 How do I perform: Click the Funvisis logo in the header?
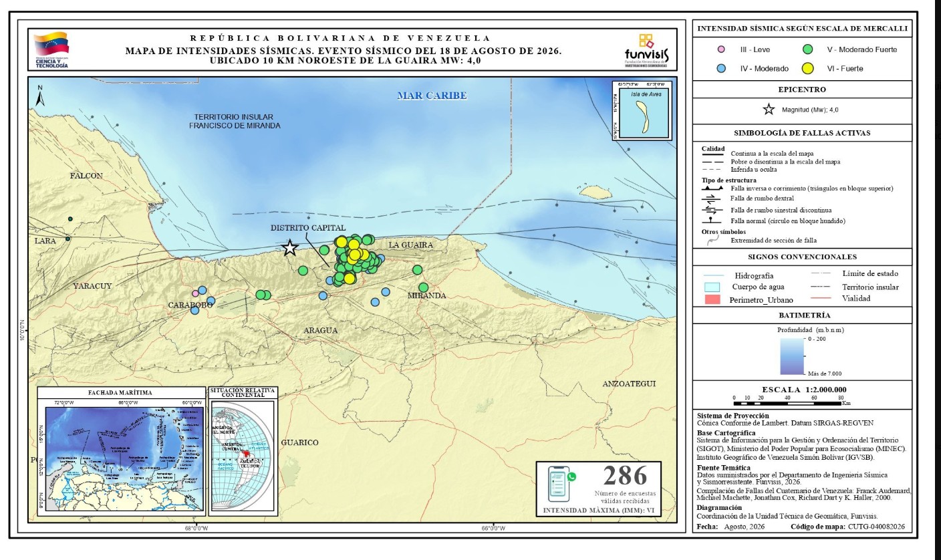click(x=646, y=49)
